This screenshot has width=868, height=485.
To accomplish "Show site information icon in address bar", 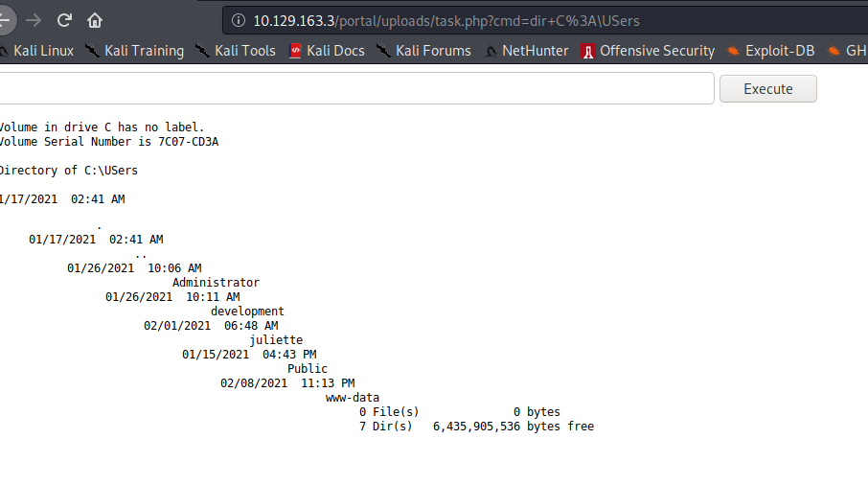I will pos(239,20).
